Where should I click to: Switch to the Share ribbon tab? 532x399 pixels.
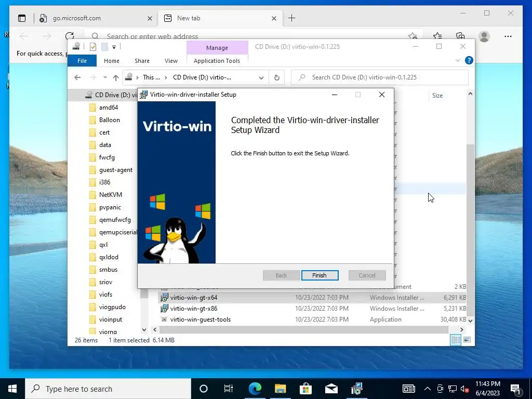click(142, 61)
